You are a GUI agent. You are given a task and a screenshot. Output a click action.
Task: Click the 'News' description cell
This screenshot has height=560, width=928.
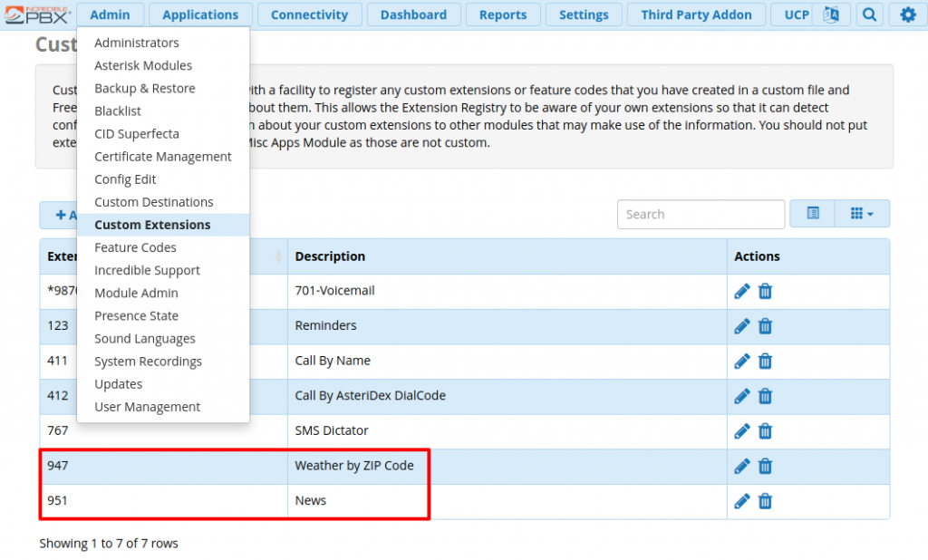[507, 501]
